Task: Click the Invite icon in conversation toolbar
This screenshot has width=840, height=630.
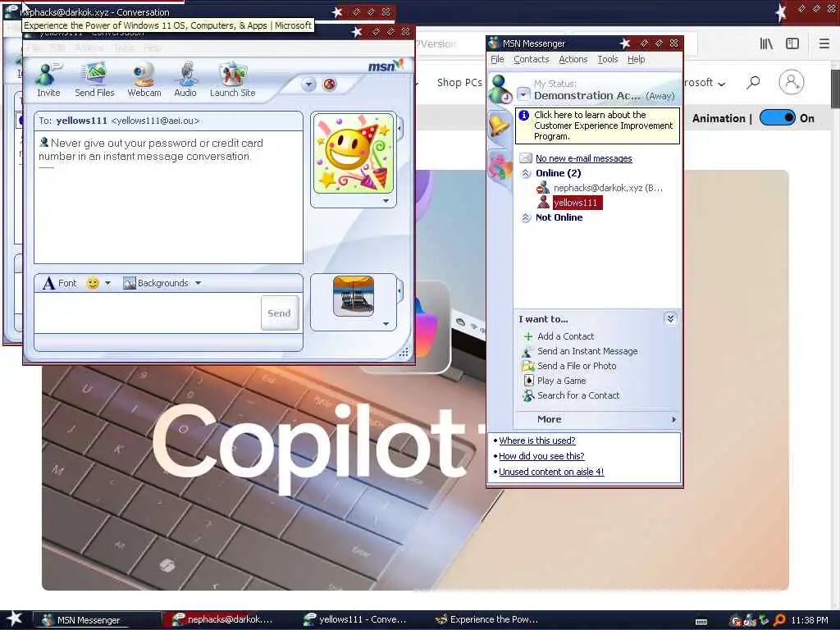Action: click(x=48, y=80)
